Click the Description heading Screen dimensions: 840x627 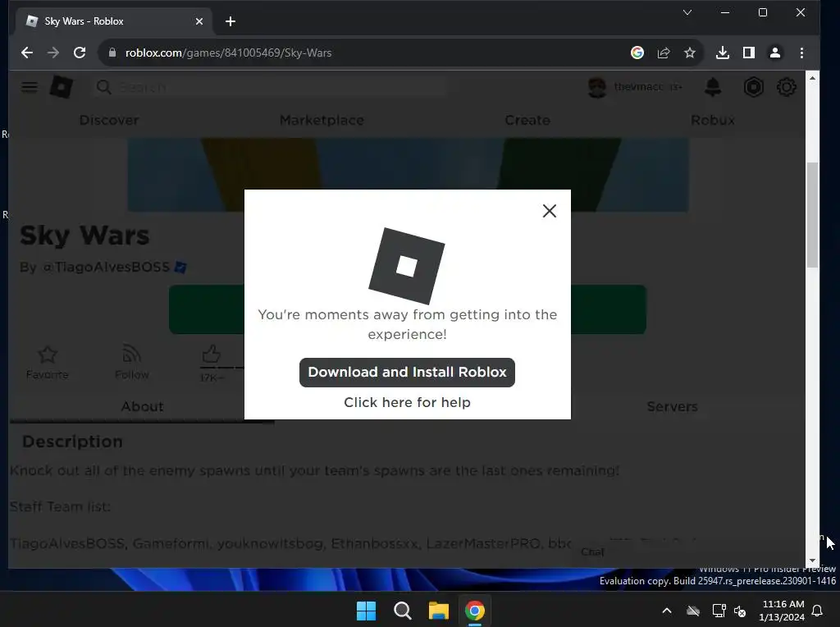point(72,442)
